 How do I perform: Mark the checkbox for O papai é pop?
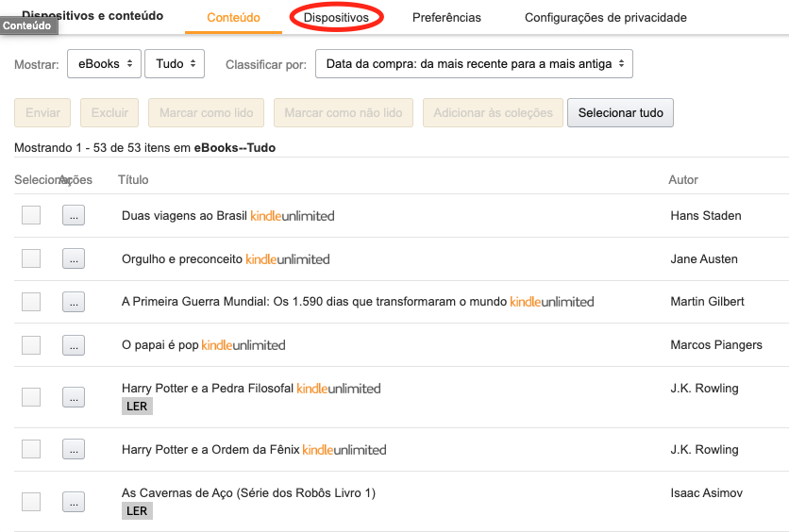[x=31, y=345]
